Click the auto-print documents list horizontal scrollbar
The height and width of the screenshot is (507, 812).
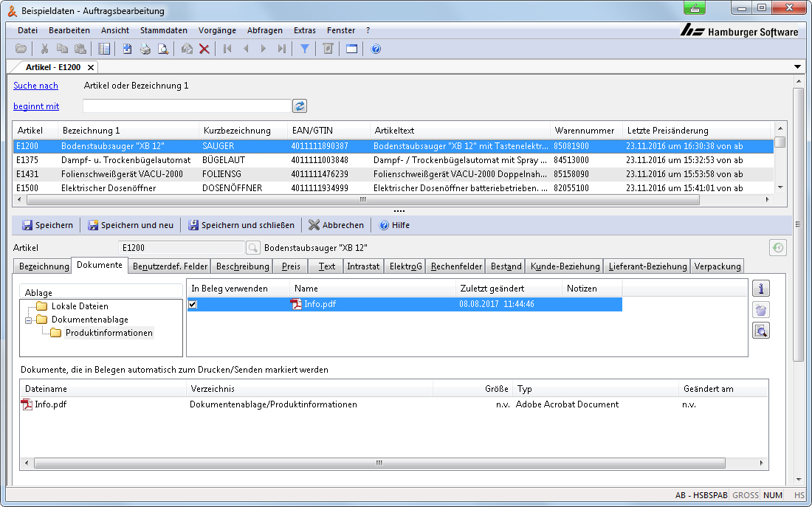379,463
